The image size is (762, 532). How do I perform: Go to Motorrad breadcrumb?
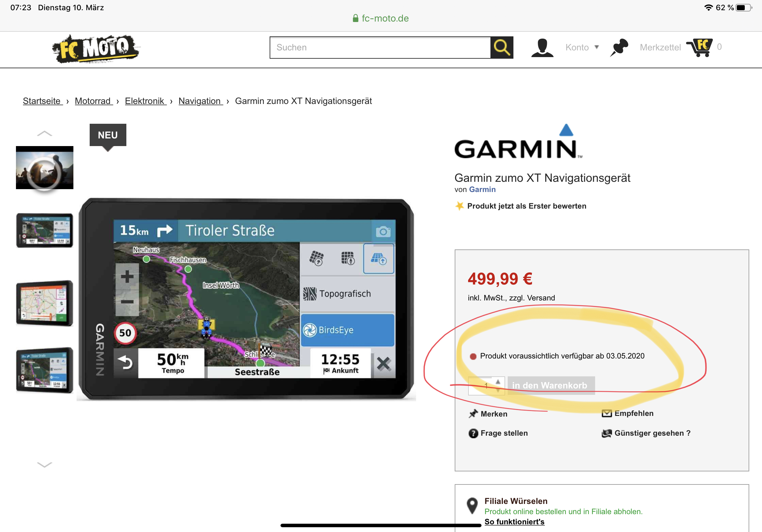[x=93, y=101]
